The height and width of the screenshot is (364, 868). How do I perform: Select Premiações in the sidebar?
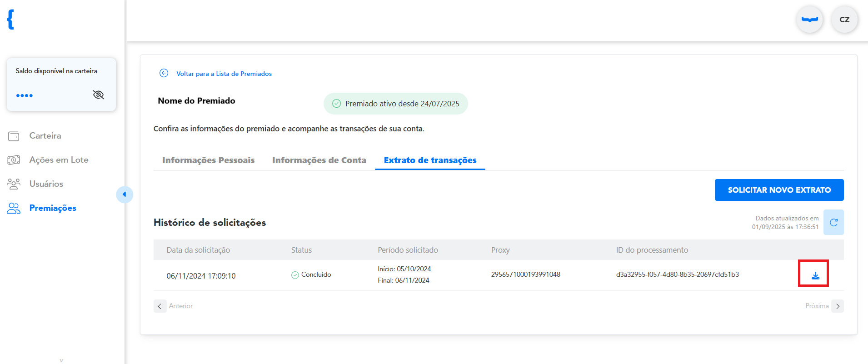coord(53,208)
